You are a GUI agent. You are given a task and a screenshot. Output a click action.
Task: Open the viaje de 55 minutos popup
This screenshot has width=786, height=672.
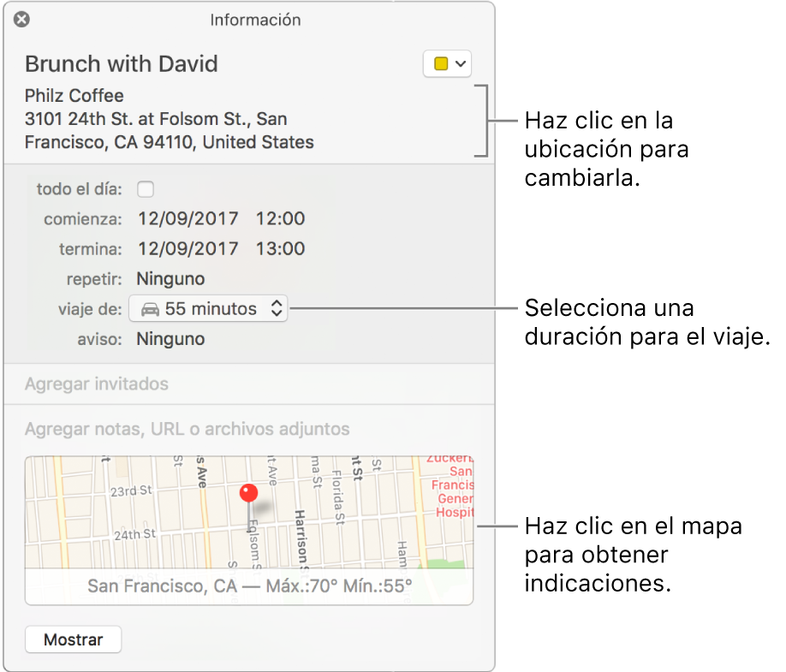208,309
